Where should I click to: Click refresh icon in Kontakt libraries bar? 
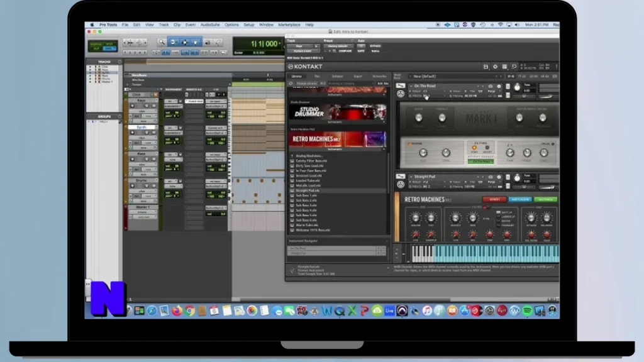click(x=291, y=84)
